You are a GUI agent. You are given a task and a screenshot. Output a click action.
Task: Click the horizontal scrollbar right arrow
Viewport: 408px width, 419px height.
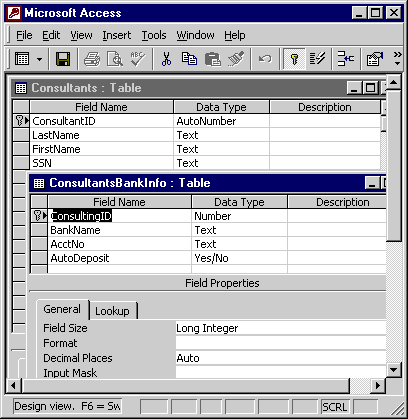coord(377,386)
